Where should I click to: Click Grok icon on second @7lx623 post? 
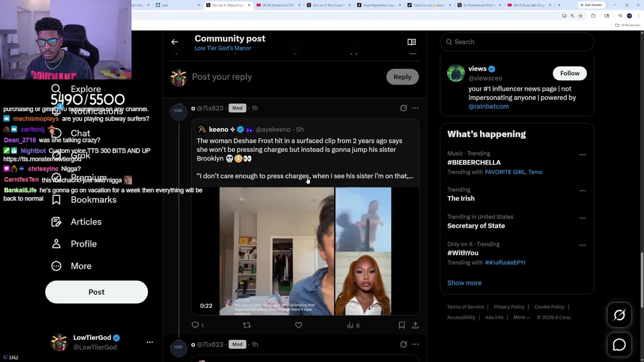pos(404,344)
